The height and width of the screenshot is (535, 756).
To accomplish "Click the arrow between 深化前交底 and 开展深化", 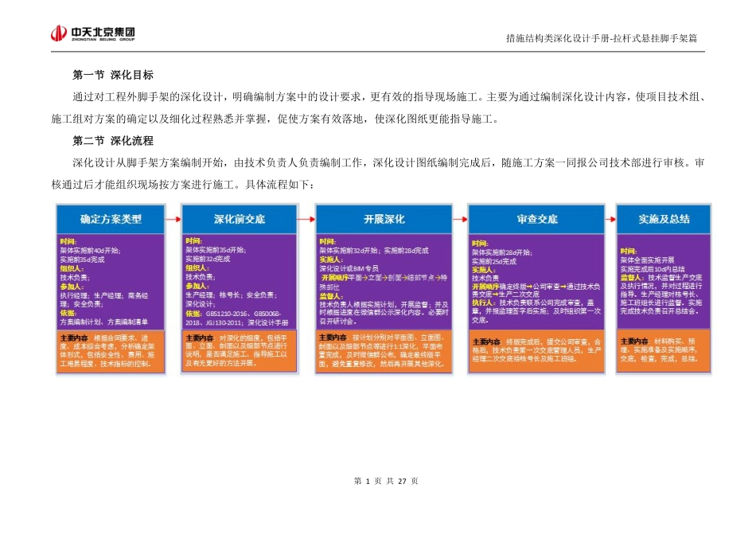I will coord(306,219).
